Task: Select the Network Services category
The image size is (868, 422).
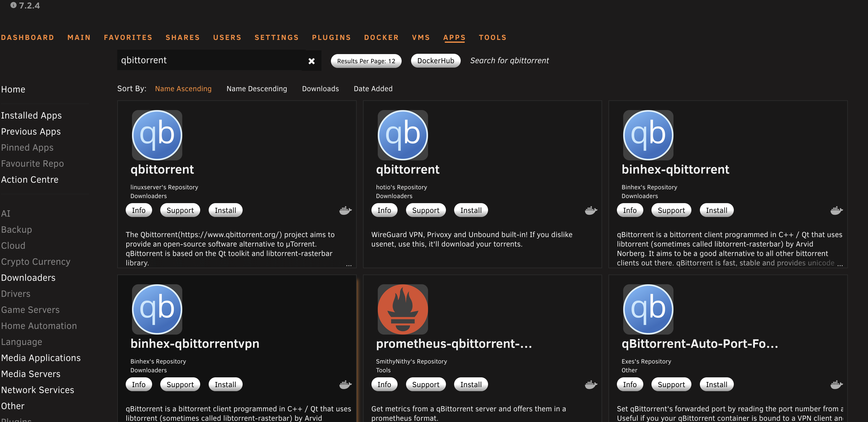Action: click(37, 390)
